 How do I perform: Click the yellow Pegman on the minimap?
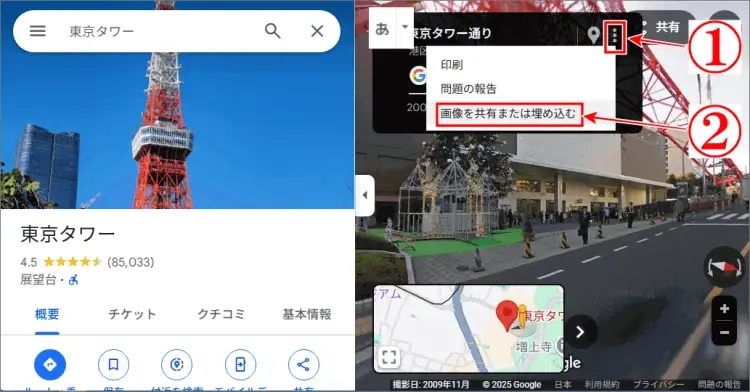tap(522, 316)
